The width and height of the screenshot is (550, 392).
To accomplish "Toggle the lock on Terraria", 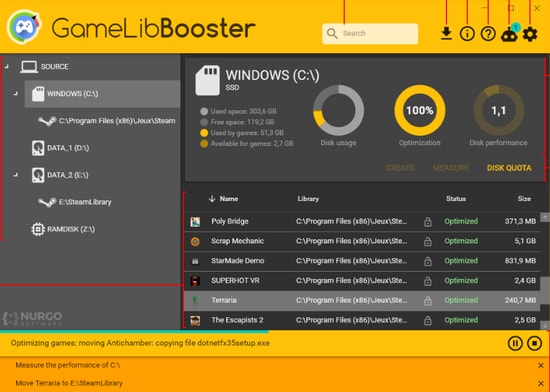I will 427,300.
